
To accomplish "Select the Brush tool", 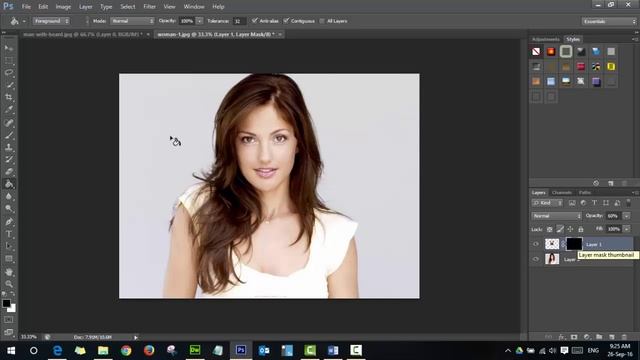I will click(9, 135).
